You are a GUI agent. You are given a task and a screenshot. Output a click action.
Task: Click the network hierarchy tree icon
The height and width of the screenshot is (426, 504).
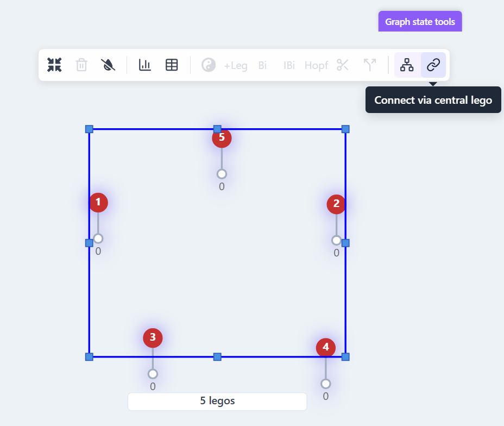407,65
